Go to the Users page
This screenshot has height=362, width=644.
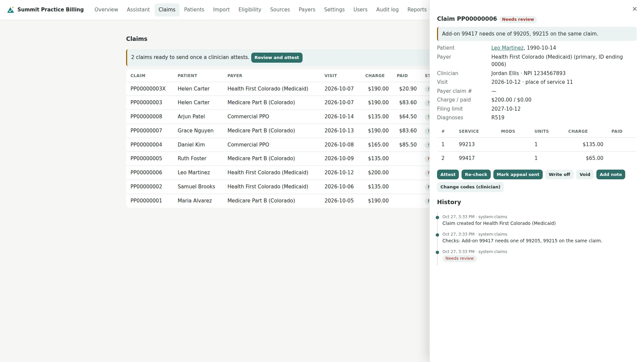pos(360,10)
